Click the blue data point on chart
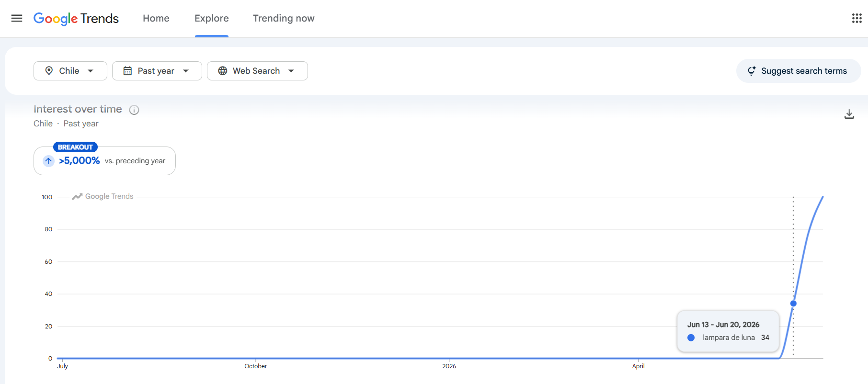 [x=793, y=304]
